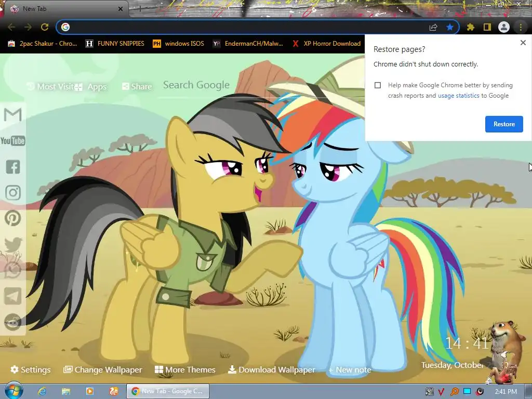Open a new tab with the plus button

tap(140, 9)
